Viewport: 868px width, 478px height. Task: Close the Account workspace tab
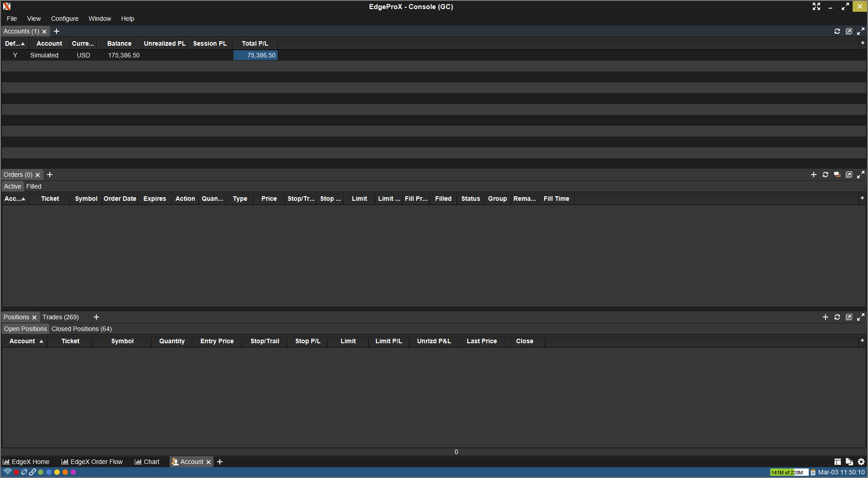[209, 462]
